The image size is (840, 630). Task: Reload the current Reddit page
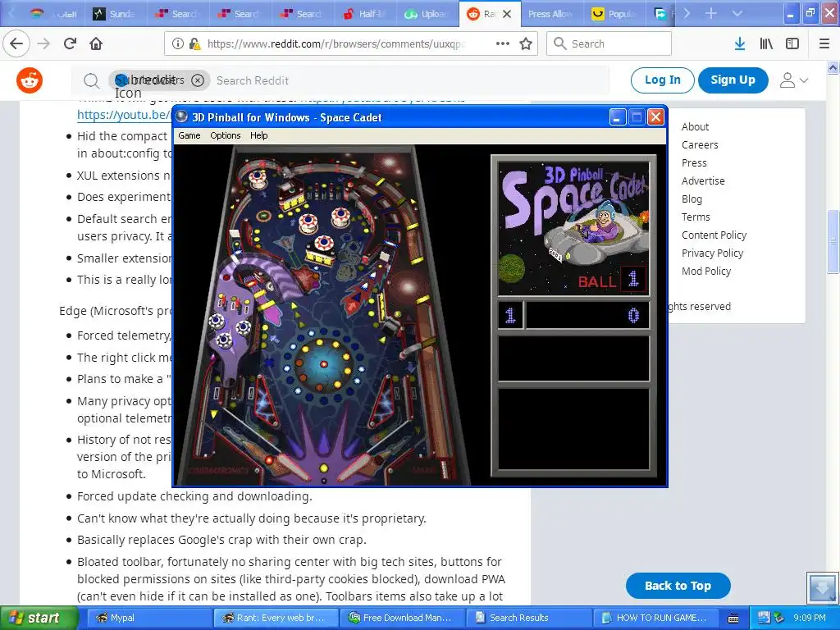tap(70, 43)
